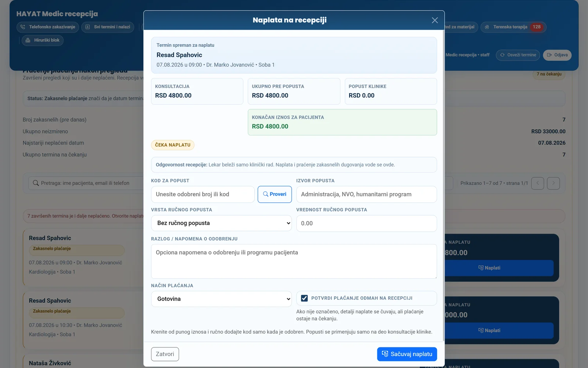This screenshot has width=588, height=368.
Task: Click the HAYAT Medic recepcija title
Action: (57, 14)
